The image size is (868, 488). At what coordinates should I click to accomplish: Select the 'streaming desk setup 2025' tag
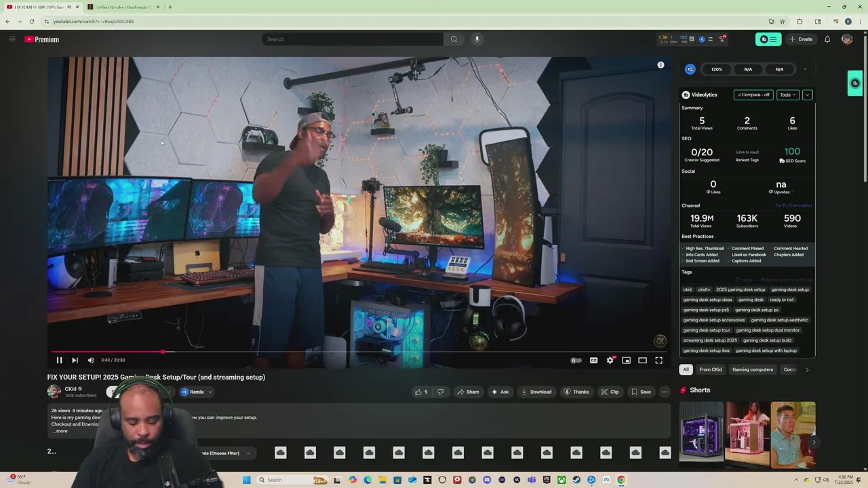pyautogui.click(x=710, y=340)
